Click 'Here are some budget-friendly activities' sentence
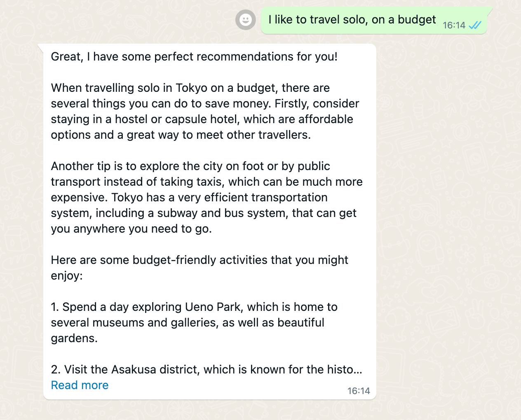 click(199, 268)
